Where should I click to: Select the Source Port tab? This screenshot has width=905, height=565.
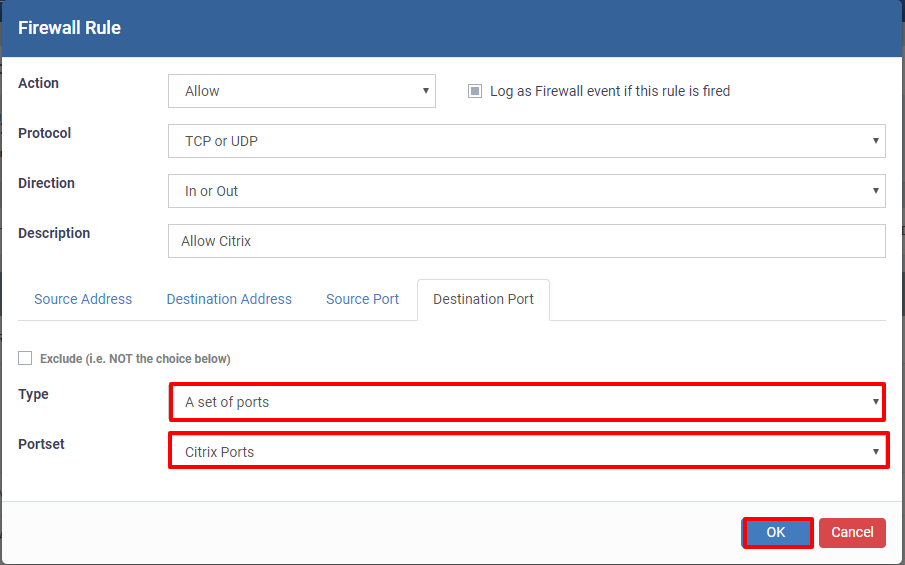click(x=362, y=299)
